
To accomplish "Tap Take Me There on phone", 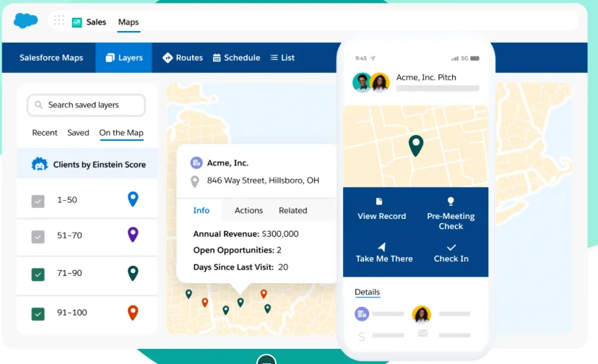I will [x=384, y=259].
